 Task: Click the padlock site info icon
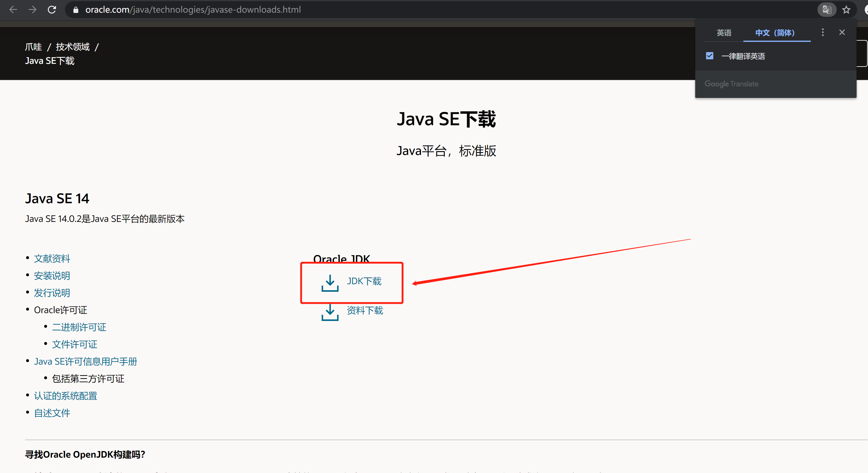click(76, 10)
